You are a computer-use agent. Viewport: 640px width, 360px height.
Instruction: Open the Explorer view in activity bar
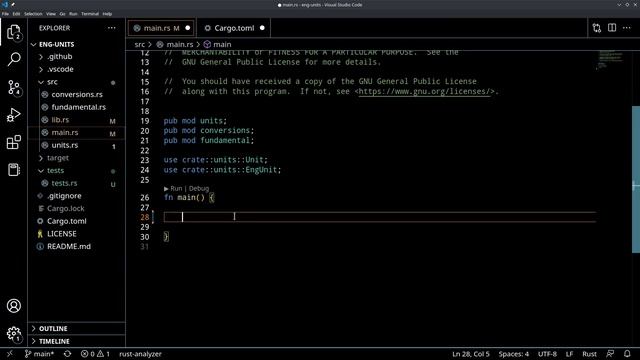pos(14,32)
